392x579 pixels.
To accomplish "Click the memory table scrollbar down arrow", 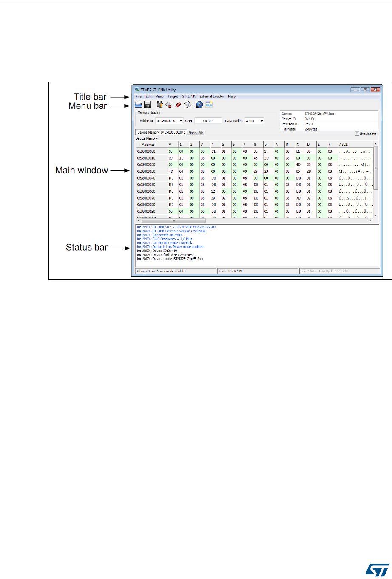I will point(376,215).
